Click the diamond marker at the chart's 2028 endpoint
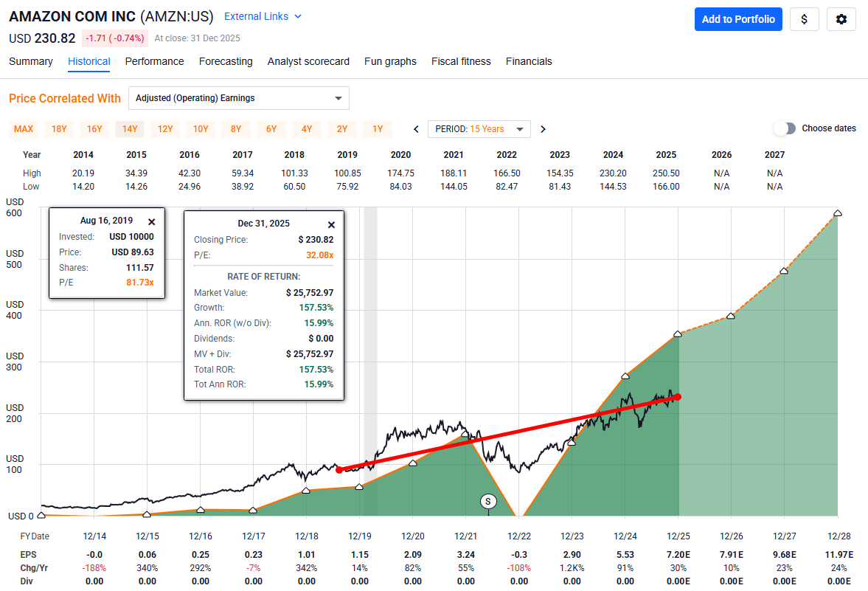Viewport: 868px width, 591px height. (x=837, y=212)
